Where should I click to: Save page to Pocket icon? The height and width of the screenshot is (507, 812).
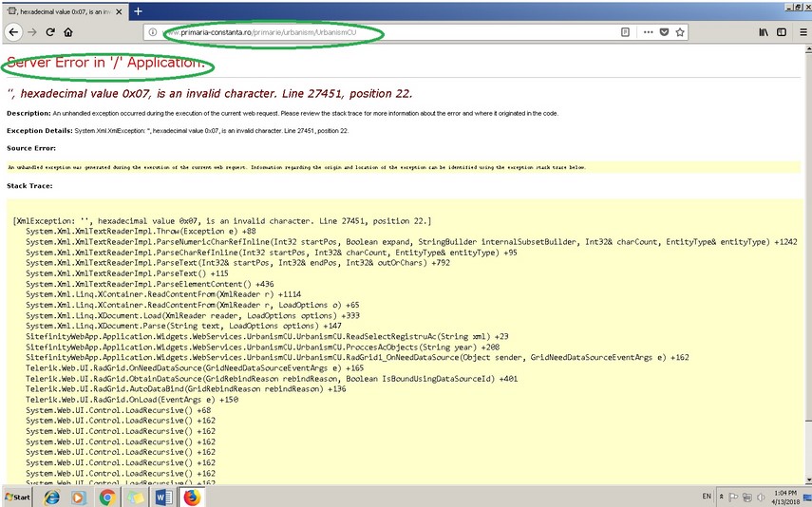(x=664, y=31)
